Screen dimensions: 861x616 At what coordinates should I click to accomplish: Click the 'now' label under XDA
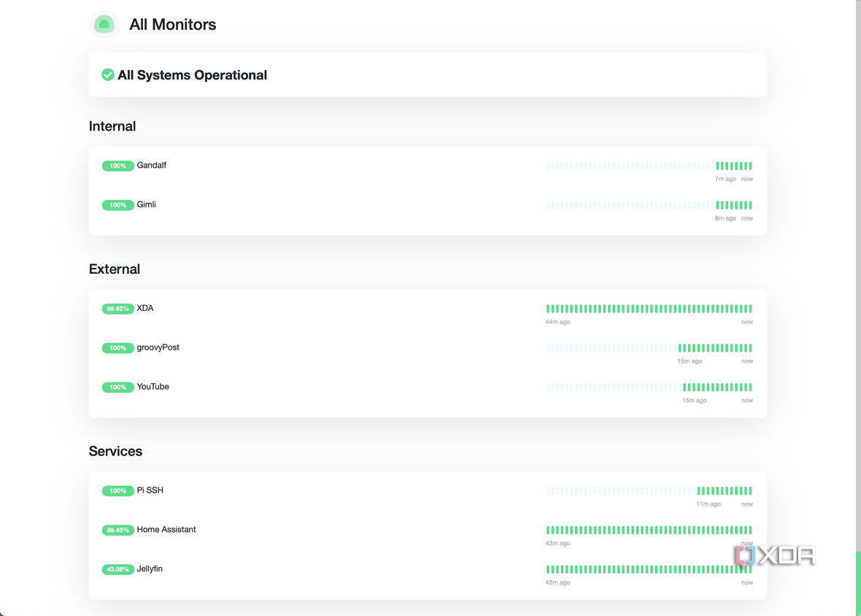(x=746, y=323)
